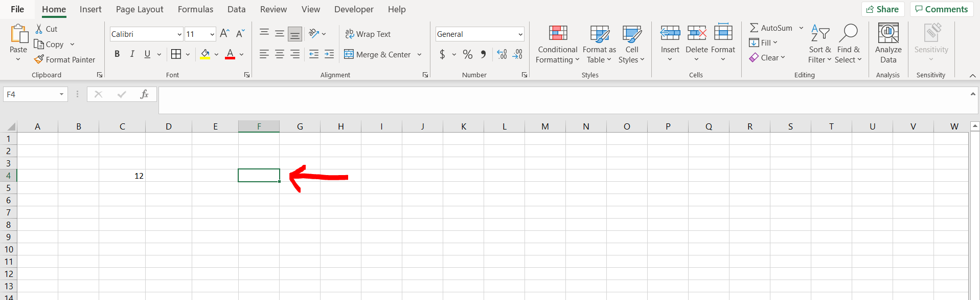Apply the Comma Style icon
This screenshot has height=300, width=980.
[484, 54]
